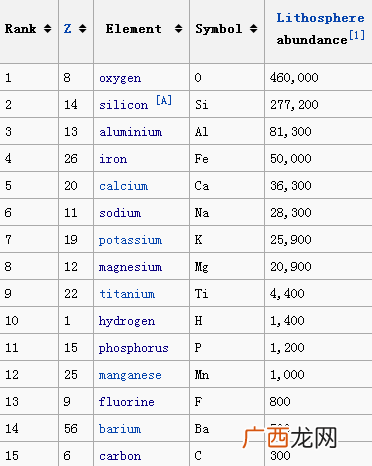Sort table by Z column arrows
372x466 pixels.
(83, 29)
